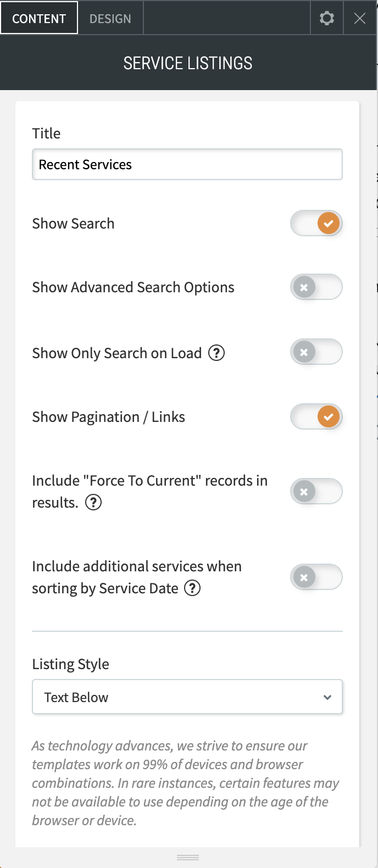The image size is (378, 868).
Task: Toggle Include additional services by Service Date
Action: (x=316, y=577)
